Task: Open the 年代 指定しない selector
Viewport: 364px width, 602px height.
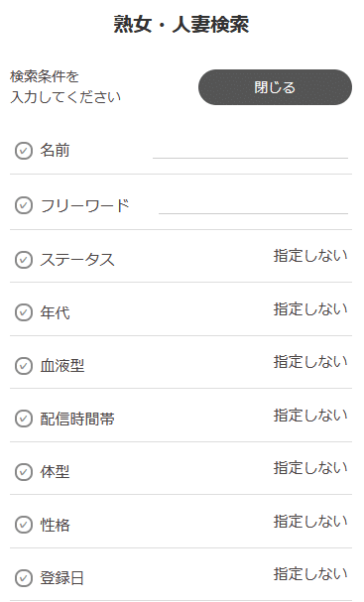Action: tap(310, 309)
